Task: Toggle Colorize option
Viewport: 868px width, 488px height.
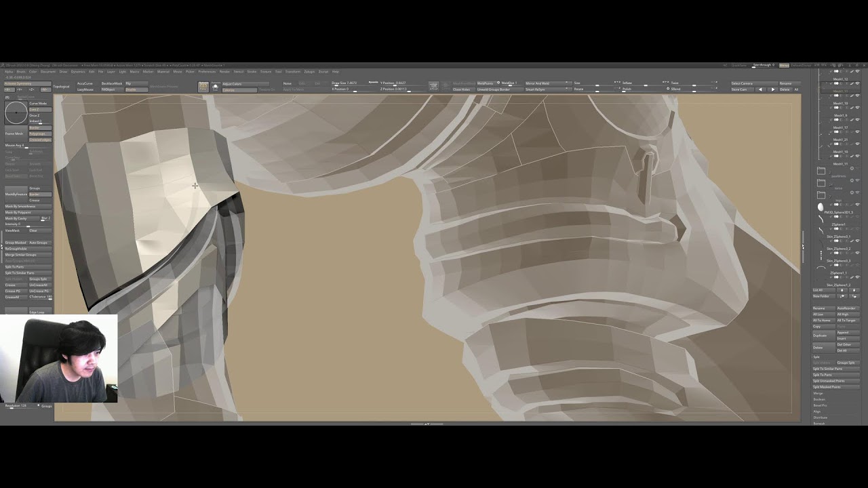Action: (239, 90)
